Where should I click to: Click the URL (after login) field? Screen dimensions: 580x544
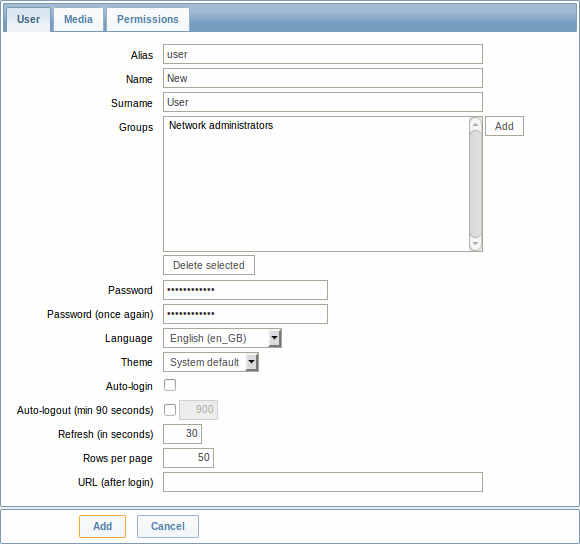323,482
